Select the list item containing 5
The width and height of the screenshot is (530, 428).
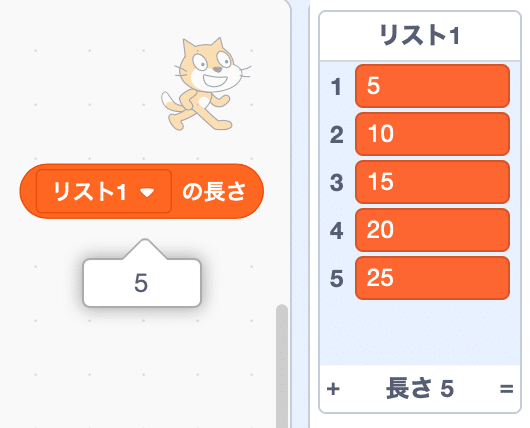432,86
